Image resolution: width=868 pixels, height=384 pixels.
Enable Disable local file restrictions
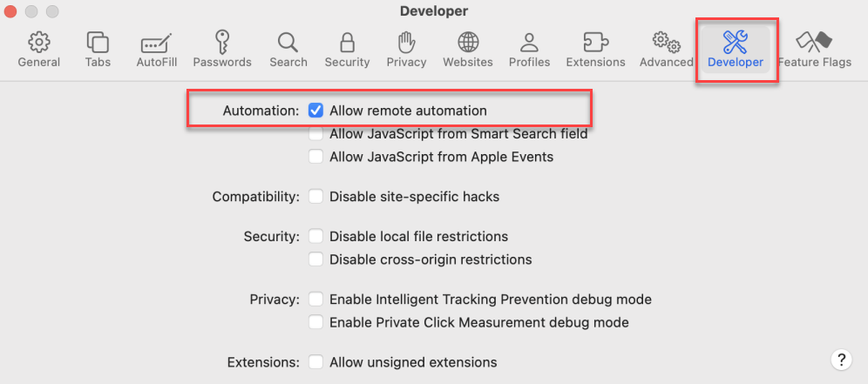pyautogui.click(x=315, y=237)
